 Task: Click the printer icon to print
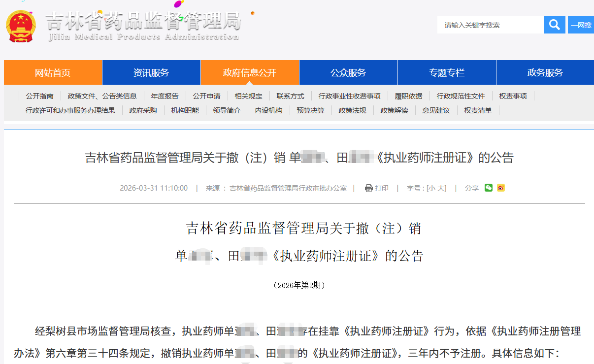(369, 188)
